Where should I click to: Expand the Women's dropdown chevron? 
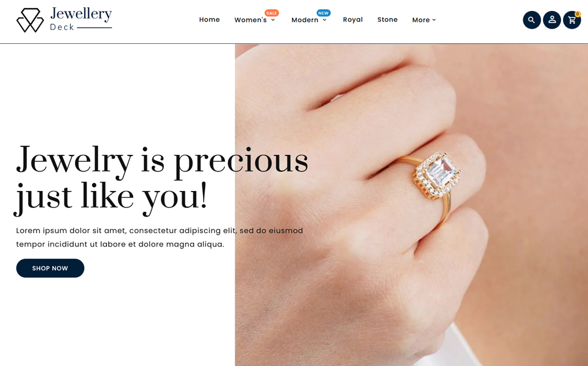[273, 20]
